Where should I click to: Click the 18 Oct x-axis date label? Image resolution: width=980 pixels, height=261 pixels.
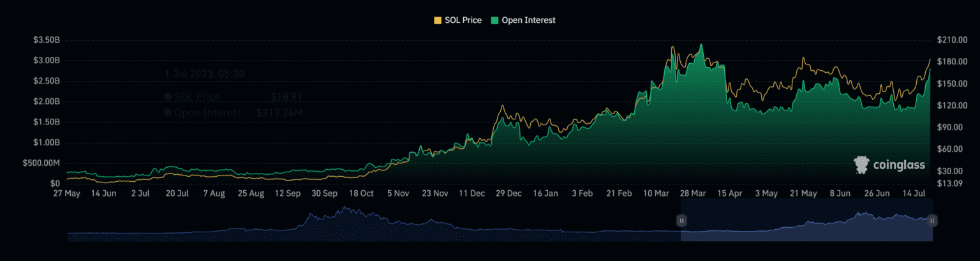click(361, 193)
